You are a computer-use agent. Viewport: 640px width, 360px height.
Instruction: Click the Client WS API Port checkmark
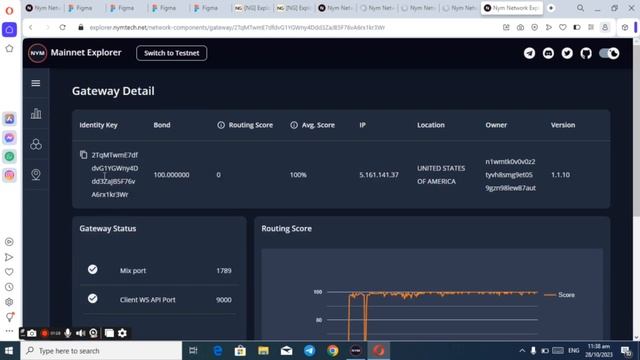point(93,298)
